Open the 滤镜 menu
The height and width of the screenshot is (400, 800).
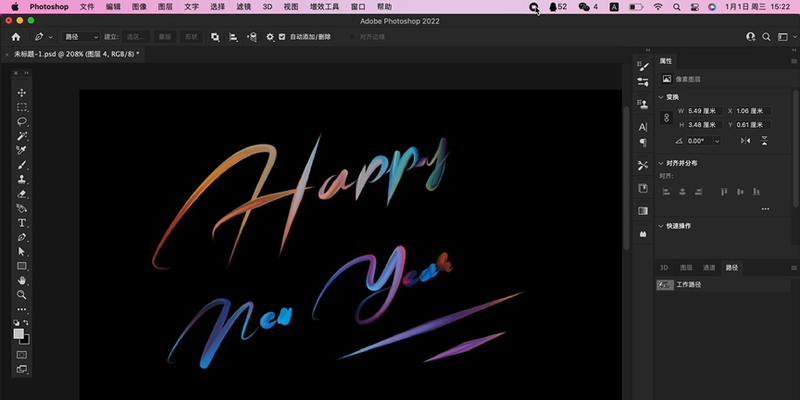click(x=243, y=7)
